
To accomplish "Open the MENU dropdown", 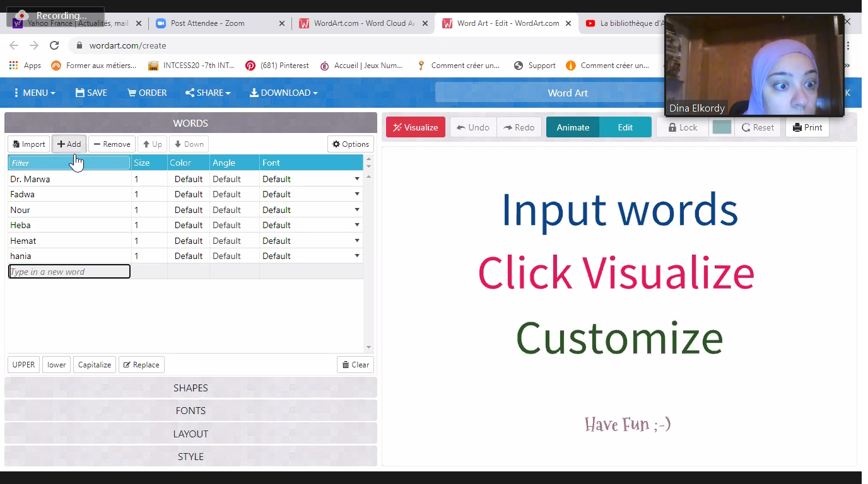I will (34, 93).
